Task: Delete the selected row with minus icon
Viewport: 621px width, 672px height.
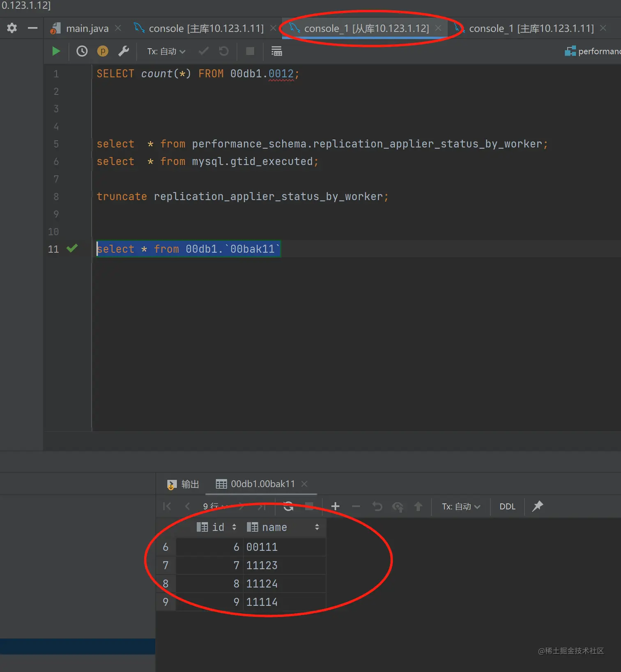Action: (356, 506)
